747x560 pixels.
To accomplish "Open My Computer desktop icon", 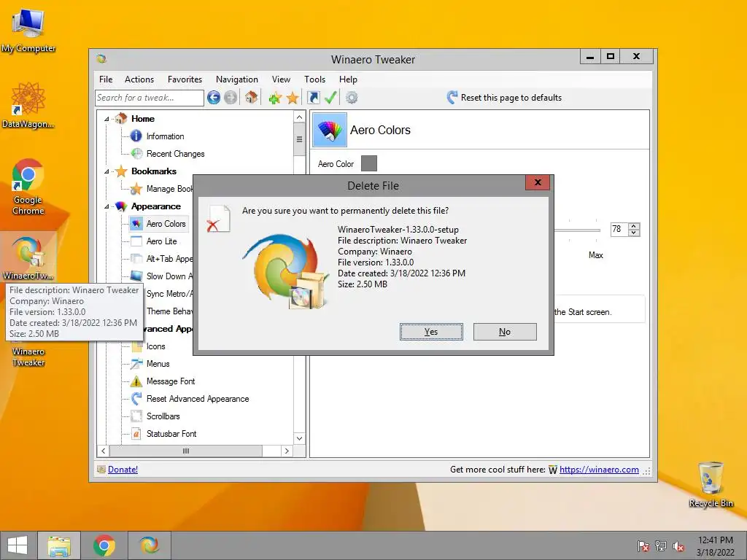I will pos(28,31).
